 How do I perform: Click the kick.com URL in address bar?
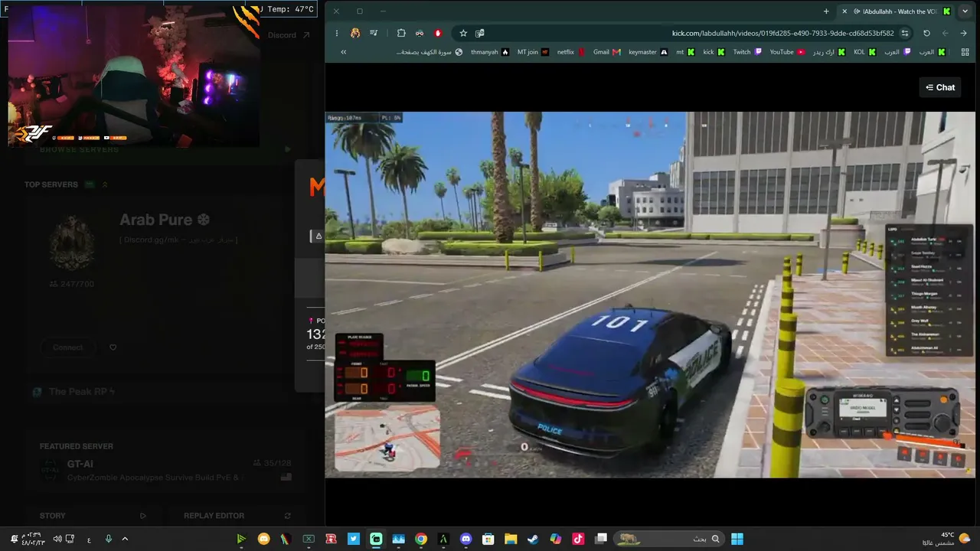pyautogui.click(x=783, y=33)
